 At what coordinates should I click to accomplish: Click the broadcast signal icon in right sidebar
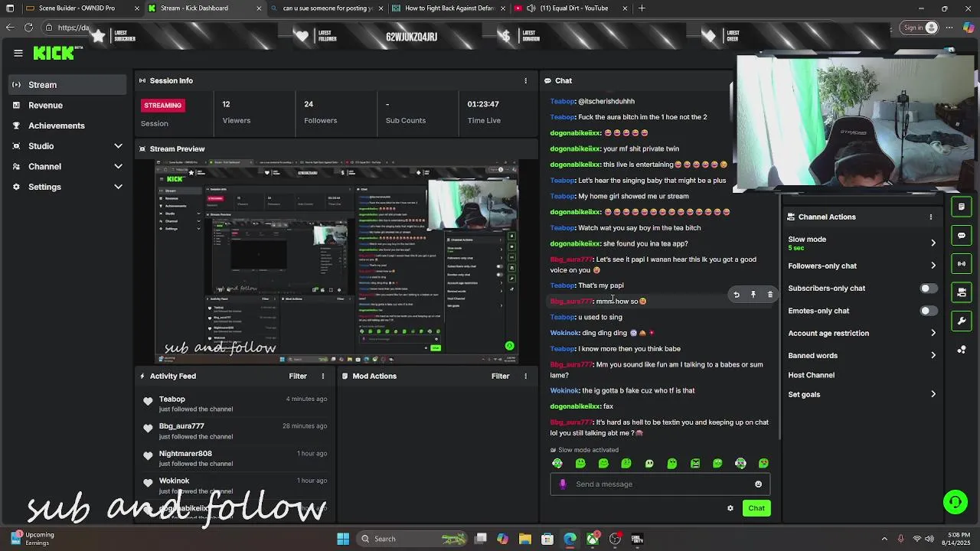click(x=962, y=264)
